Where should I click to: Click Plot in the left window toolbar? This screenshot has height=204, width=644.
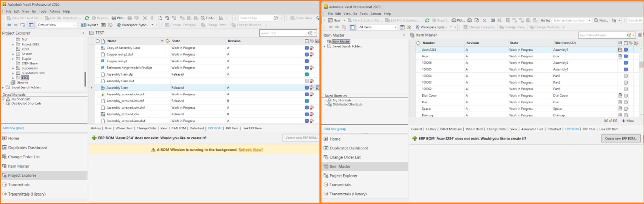118,18
